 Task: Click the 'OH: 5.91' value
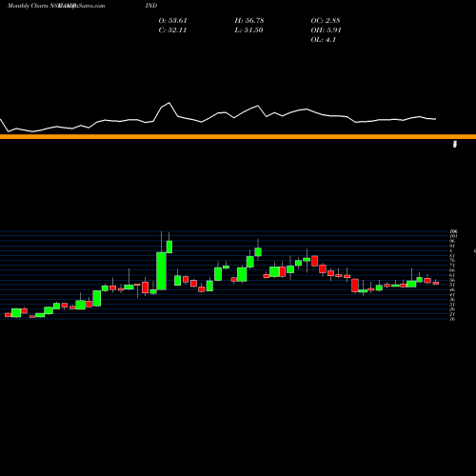326,30
